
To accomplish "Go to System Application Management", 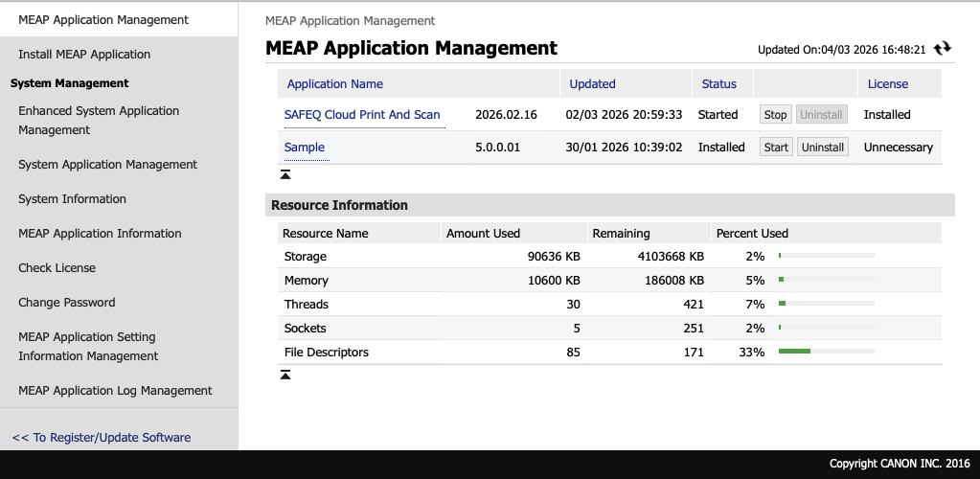I will (x=107, y=165).
